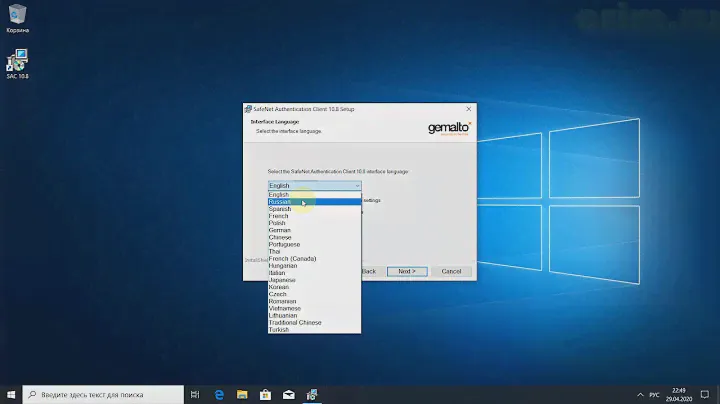Select Turkish at the bottom of the list
The image size is (720, 404).
tap(279, 329)
